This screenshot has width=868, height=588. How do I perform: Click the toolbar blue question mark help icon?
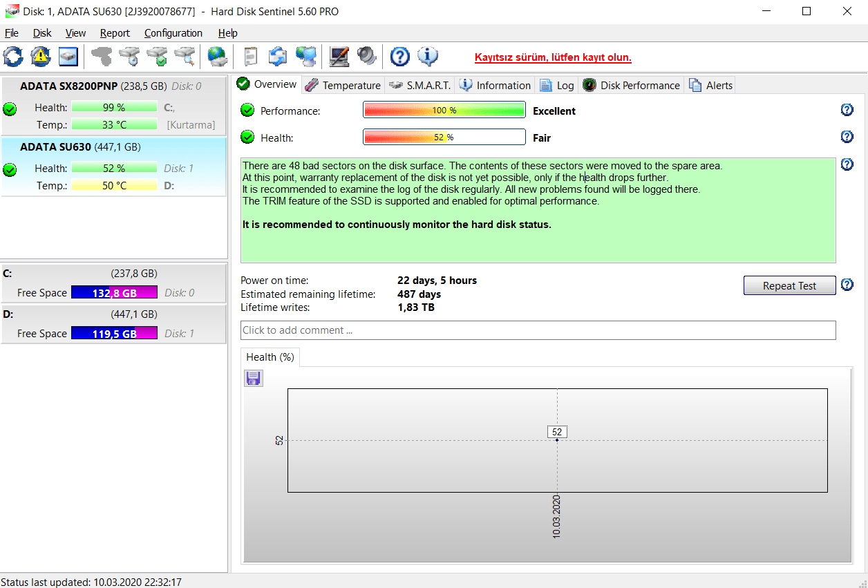(400, 57)
